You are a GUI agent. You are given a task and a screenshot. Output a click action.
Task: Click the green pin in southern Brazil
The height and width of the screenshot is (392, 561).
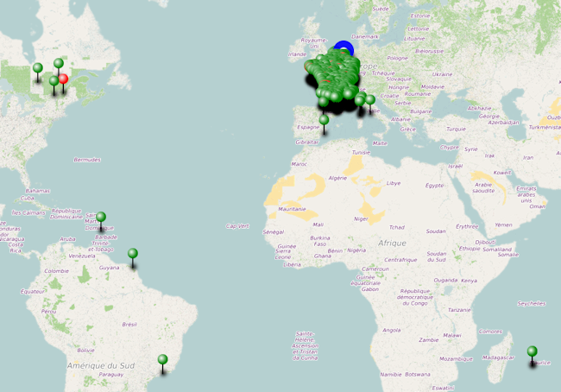[x=162, y=360]
